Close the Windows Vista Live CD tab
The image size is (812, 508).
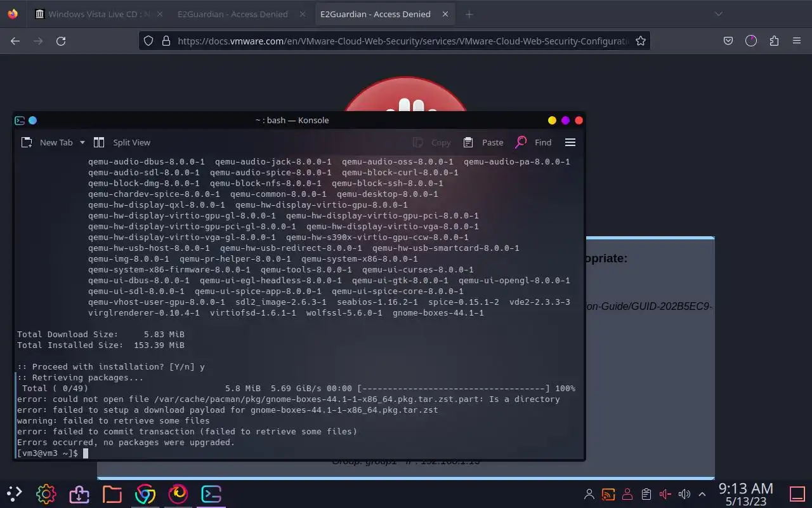[159, 14]
